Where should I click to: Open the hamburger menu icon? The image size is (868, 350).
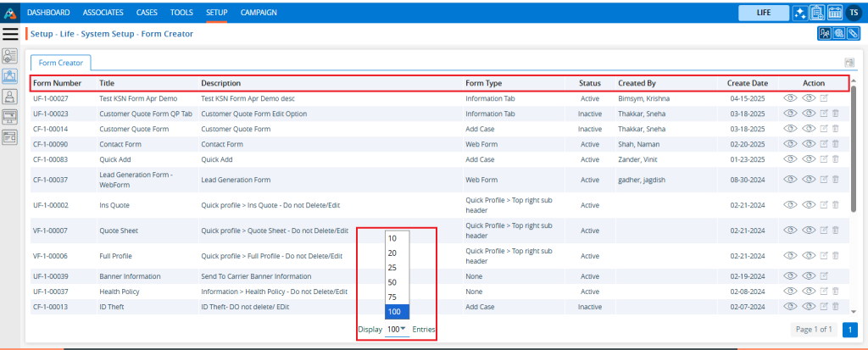click(x=11, y=34)
